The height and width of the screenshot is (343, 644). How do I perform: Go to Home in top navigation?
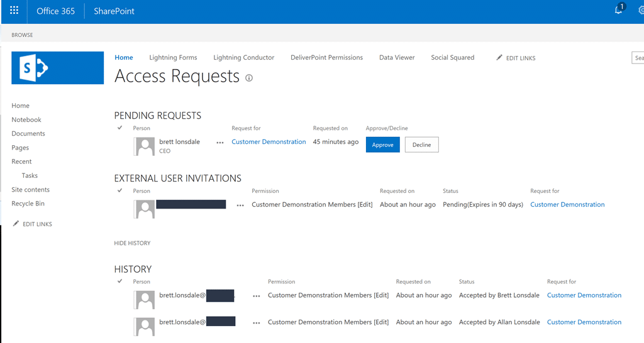124,57
